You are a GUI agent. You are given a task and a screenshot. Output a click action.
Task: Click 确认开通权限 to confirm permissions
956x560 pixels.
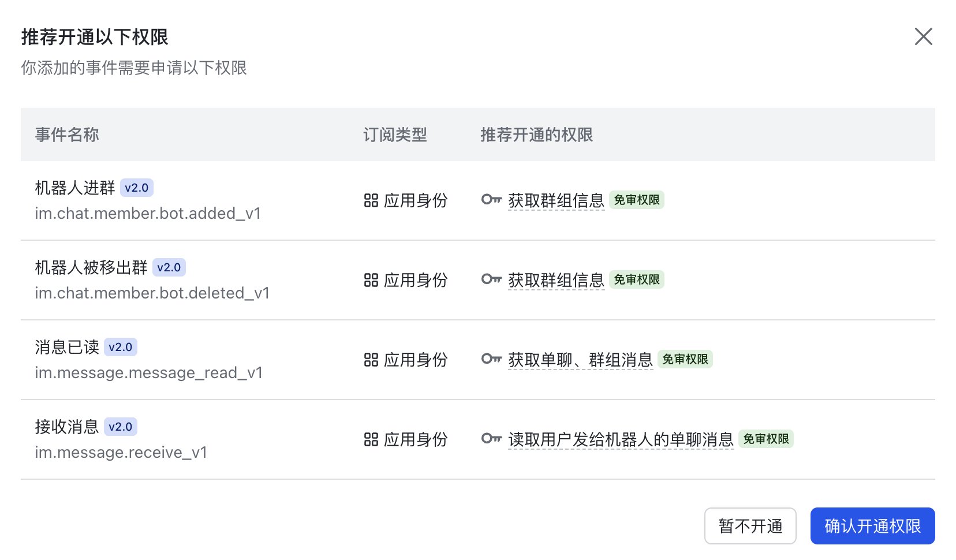(x=872, y=526)
